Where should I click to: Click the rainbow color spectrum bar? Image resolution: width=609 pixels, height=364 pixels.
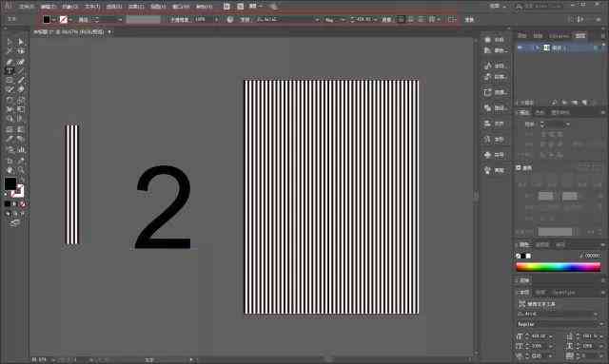[559, 267]
